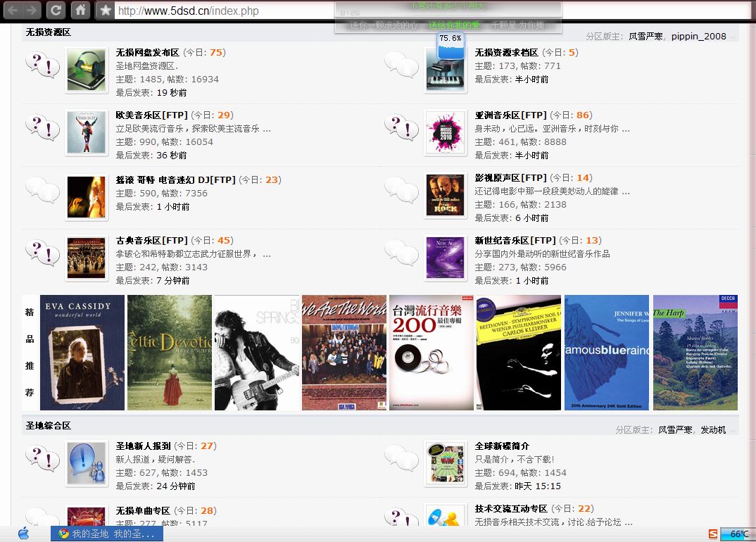Click the Sogou S tray icon

[x=713, y=534]
